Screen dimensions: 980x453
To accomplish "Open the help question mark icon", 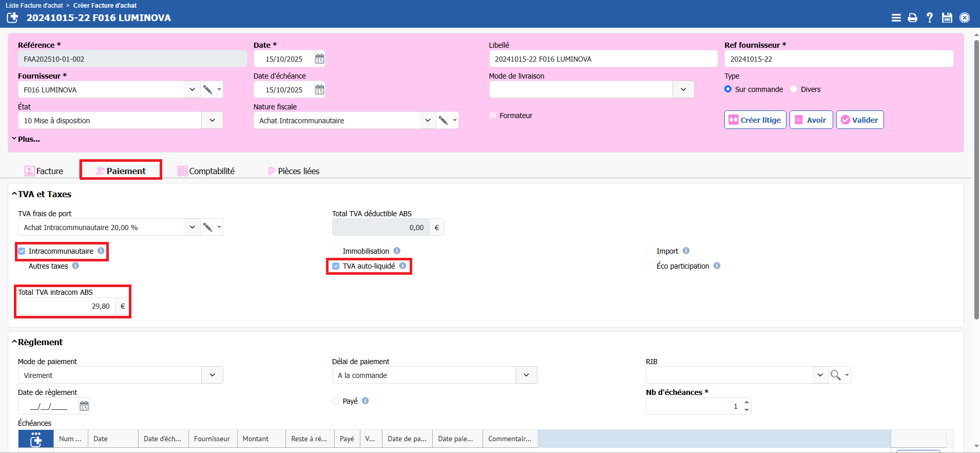I will point(929,18).
